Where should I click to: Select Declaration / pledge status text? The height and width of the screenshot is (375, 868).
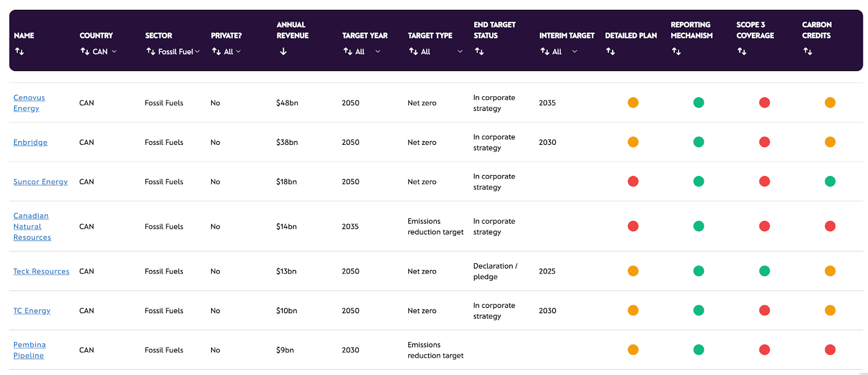click(495, 271)
